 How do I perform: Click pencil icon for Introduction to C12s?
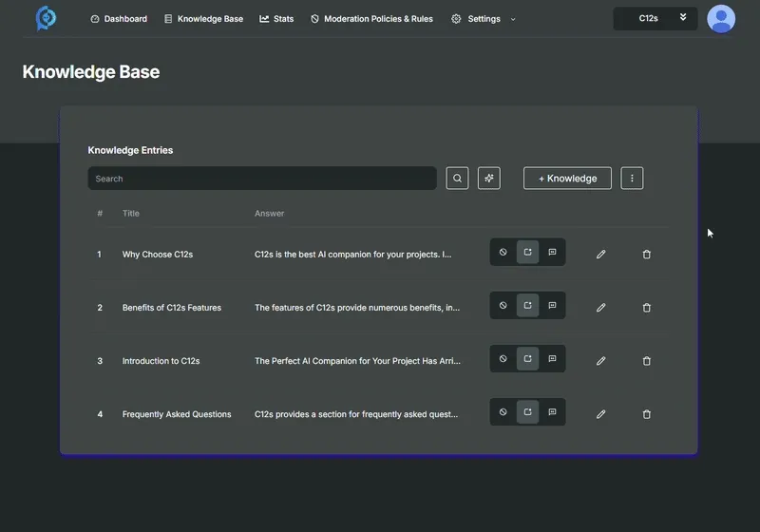pos(600,361)
